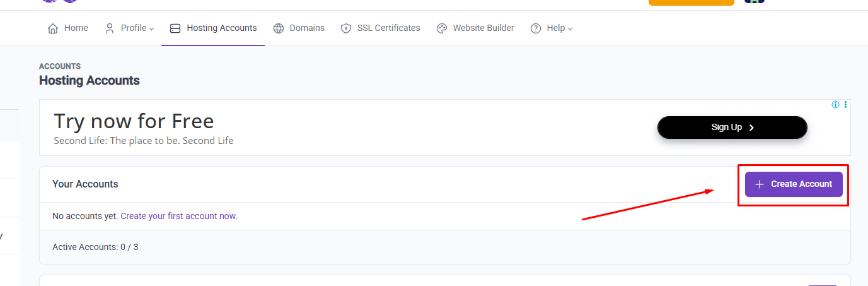Click the Home house icon

53,28
